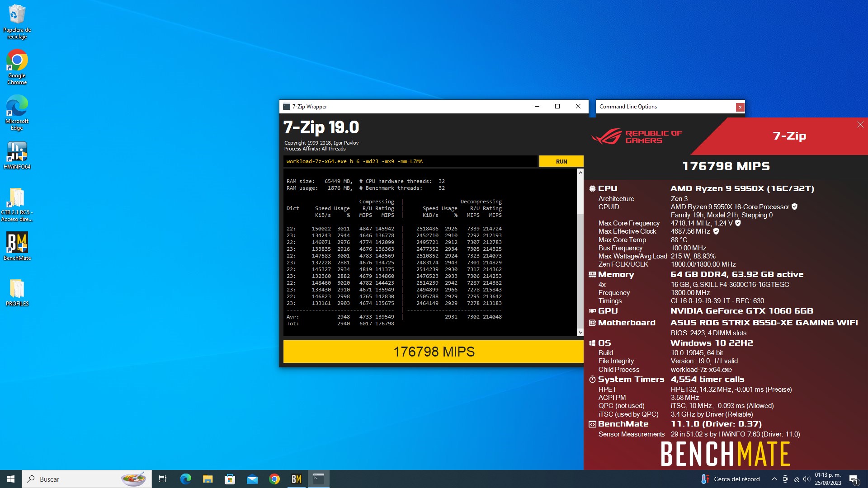Open the PROFILES folder on the desktop

(17, 292)
